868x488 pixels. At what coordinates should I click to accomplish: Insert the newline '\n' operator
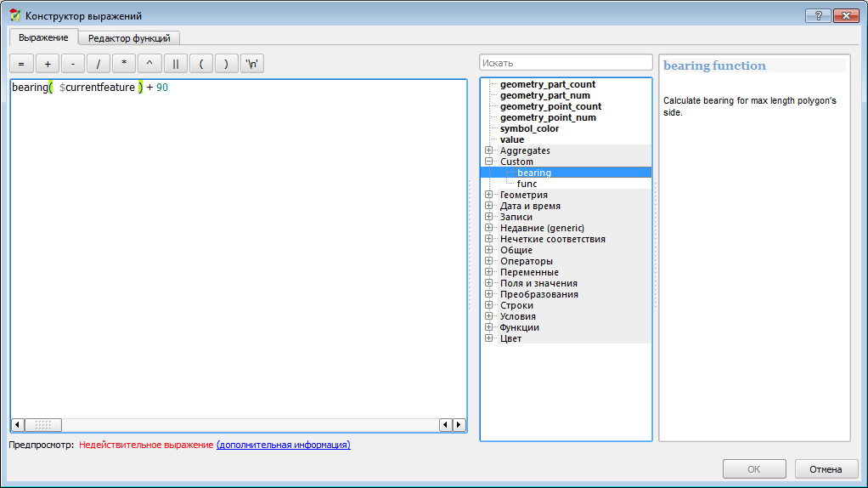[252, 64]
